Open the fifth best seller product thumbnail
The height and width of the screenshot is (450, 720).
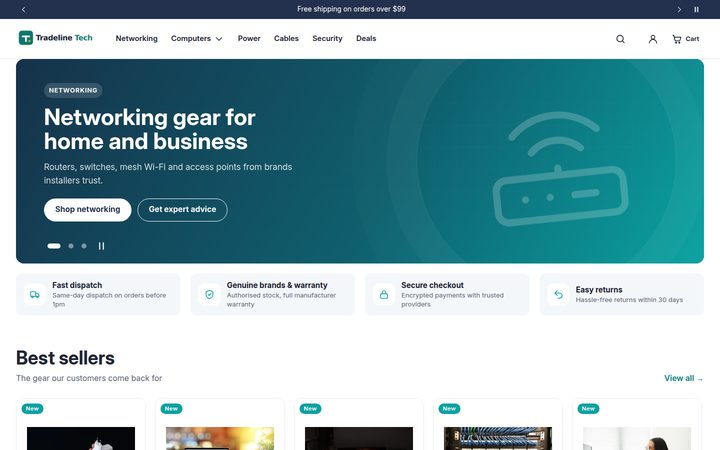pos(637,439)
